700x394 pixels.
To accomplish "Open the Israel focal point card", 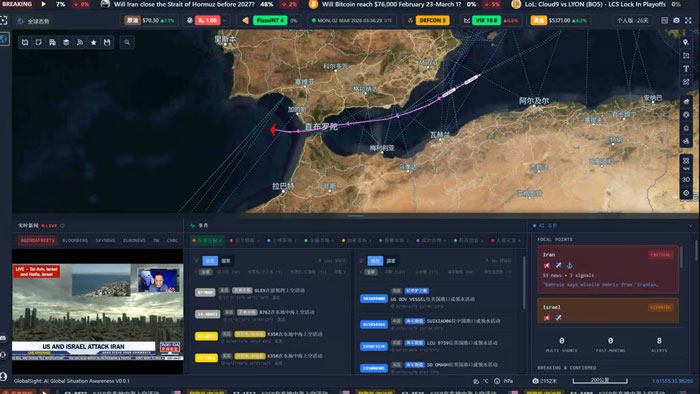I will tap(608, 311).
